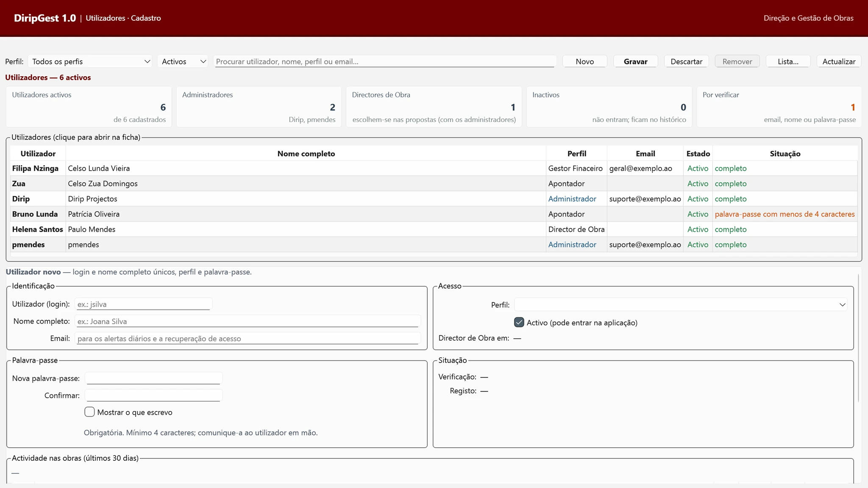The image size is (868, 488).
Task: Click the 'Email' column header
Action: tap(645, 153)
